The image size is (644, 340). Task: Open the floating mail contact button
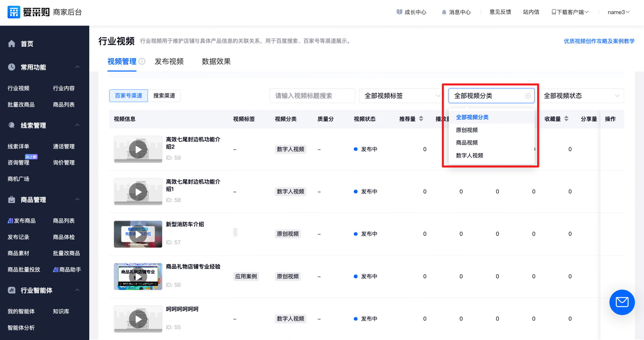point(622,302)
